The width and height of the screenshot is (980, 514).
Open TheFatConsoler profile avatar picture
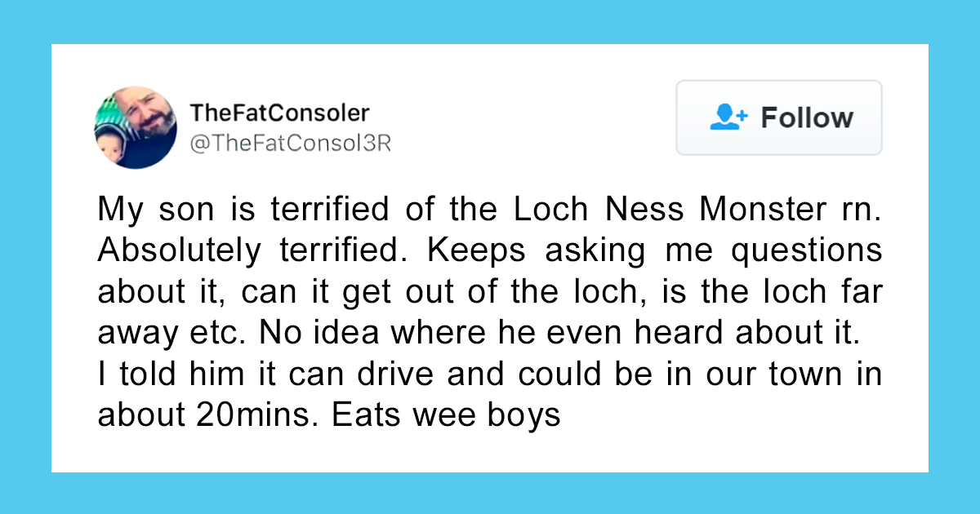(136, 128)
